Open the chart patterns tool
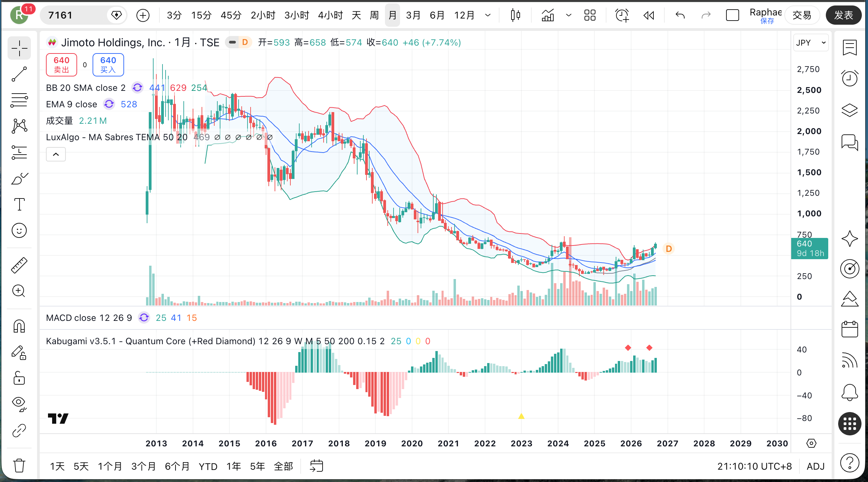 (19, 126)
